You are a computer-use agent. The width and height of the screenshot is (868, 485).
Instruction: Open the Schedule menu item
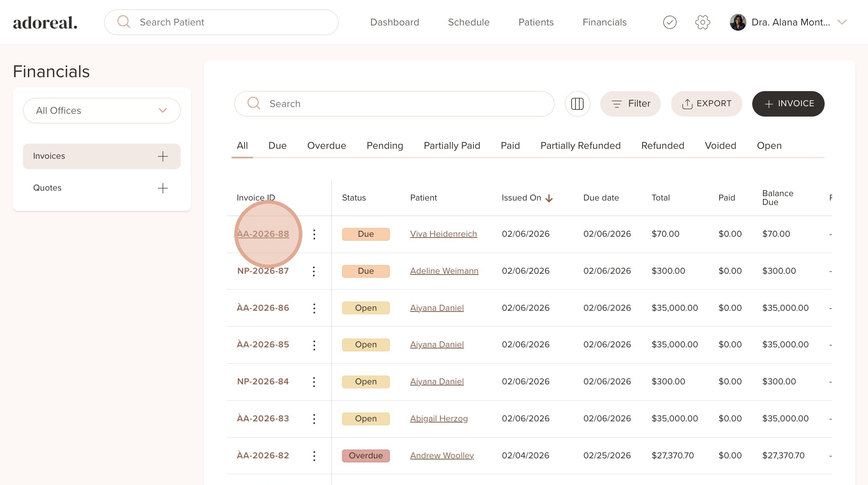click(468, 22)
